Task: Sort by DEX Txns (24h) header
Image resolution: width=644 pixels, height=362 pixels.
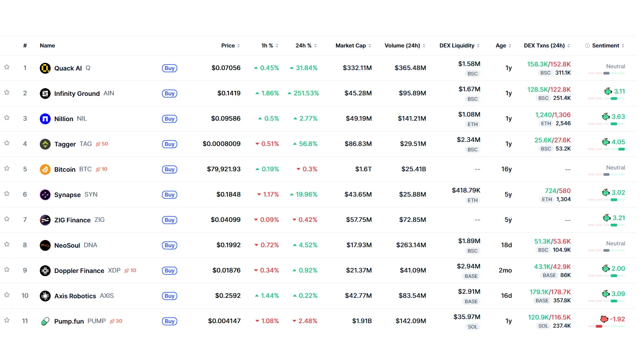Action: 547,46
